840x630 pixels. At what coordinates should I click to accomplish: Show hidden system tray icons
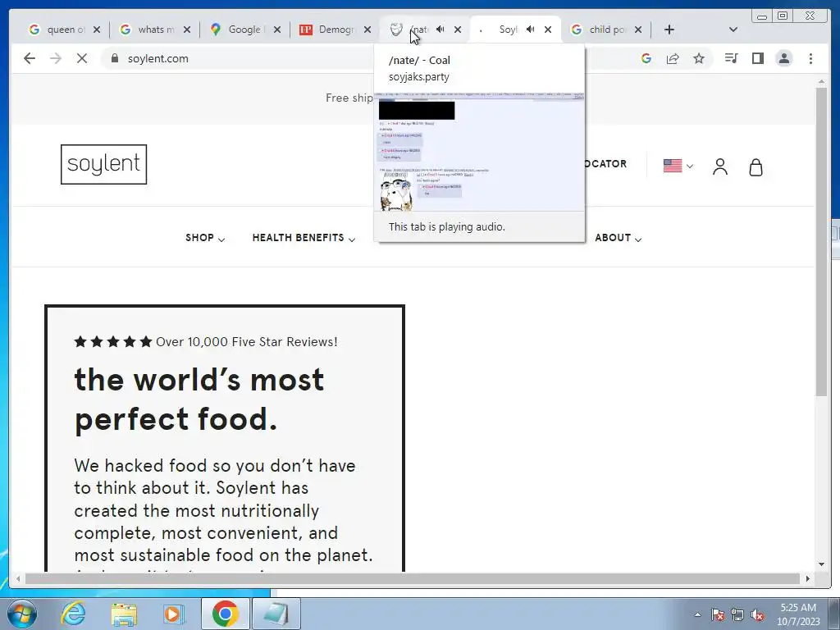coord(697,614)
